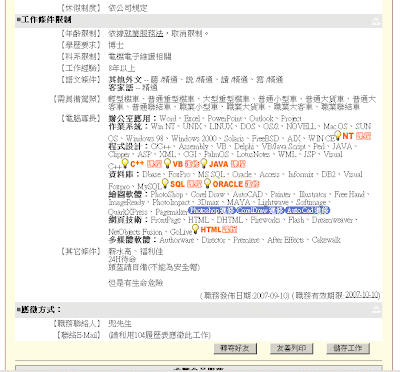Click the 8年以上 experience text
Screen dimensions: 400x372
point(122,68)
